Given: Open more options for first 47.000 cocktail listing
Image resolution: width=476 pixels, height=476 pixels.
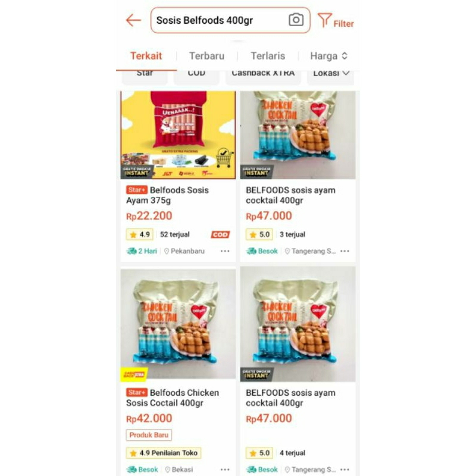Looking at the screenshot, I should [345, 251].
